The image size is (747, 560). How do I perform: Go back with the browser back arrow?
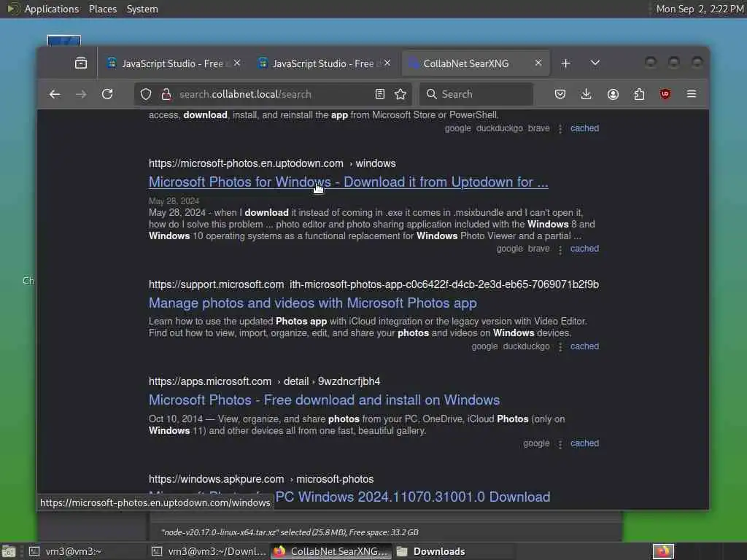click(55, 94)
